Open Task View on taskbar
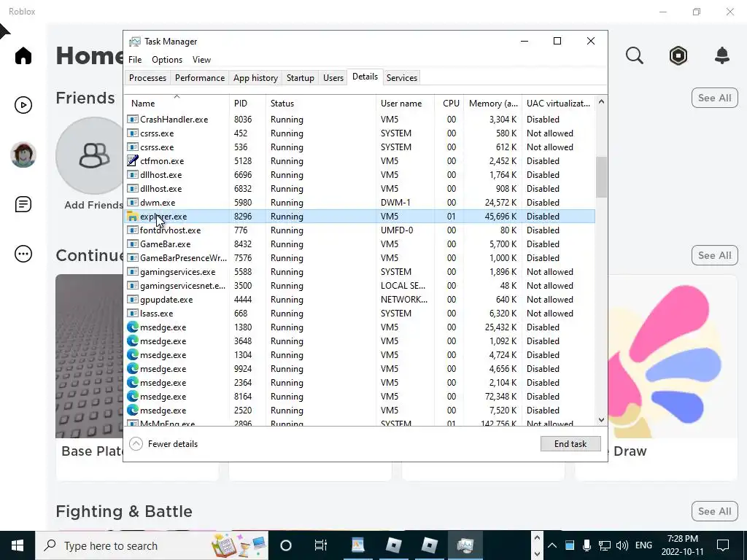This screenshot has width=747, height=560. [x=321, y=545]
